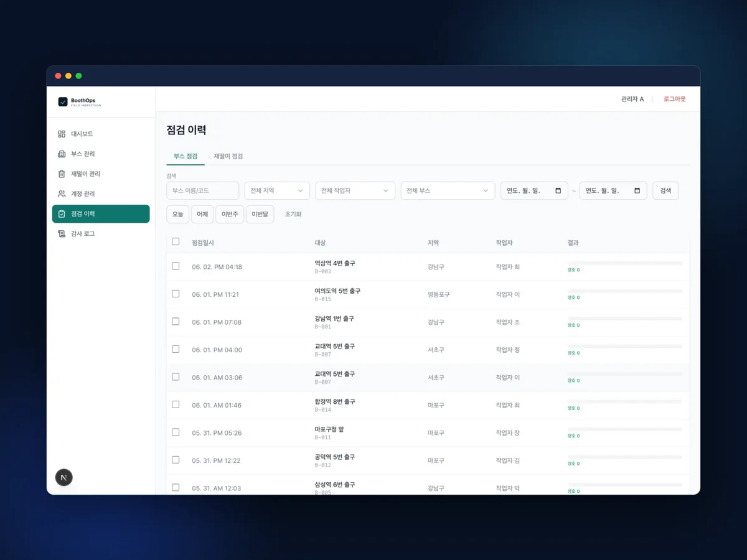Click result bar for 강남역 1번 출구 row

pyautogui.click(x=625, y=319)
